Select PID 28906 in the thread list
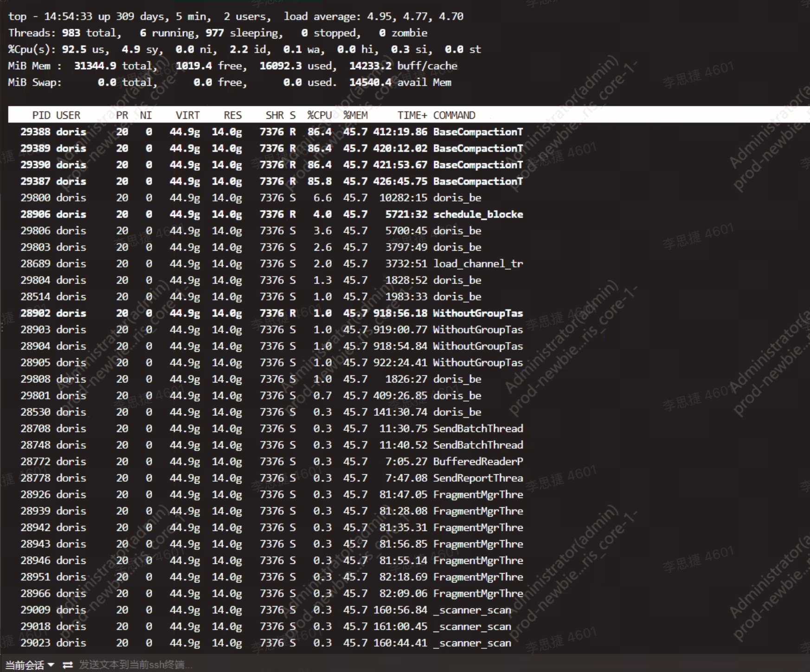 coord(35,214)
